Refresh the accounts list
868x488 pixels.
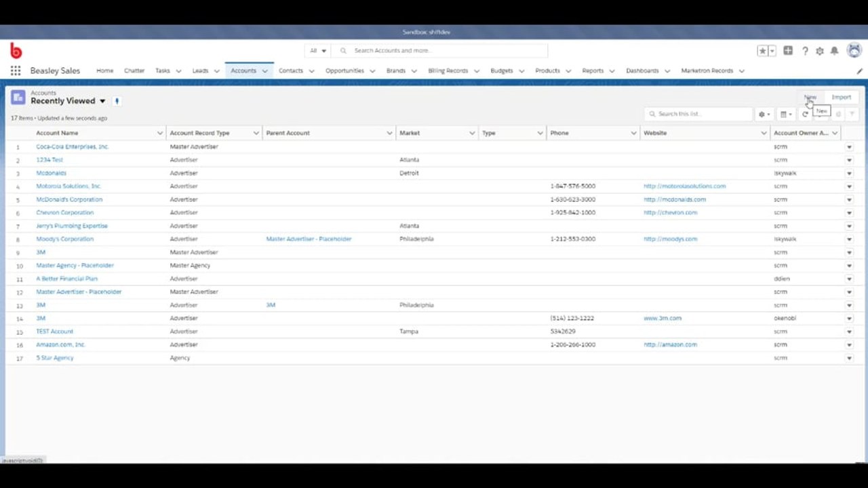coord(805,115)
